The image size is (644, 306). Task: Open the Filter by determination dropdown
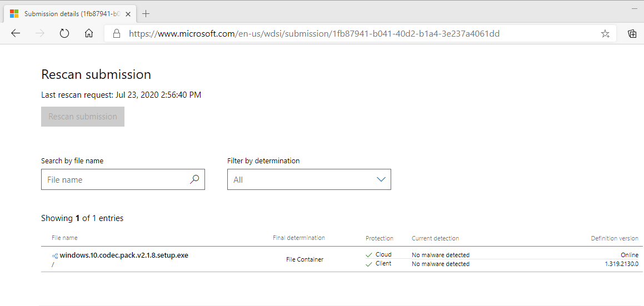[309, 179]
